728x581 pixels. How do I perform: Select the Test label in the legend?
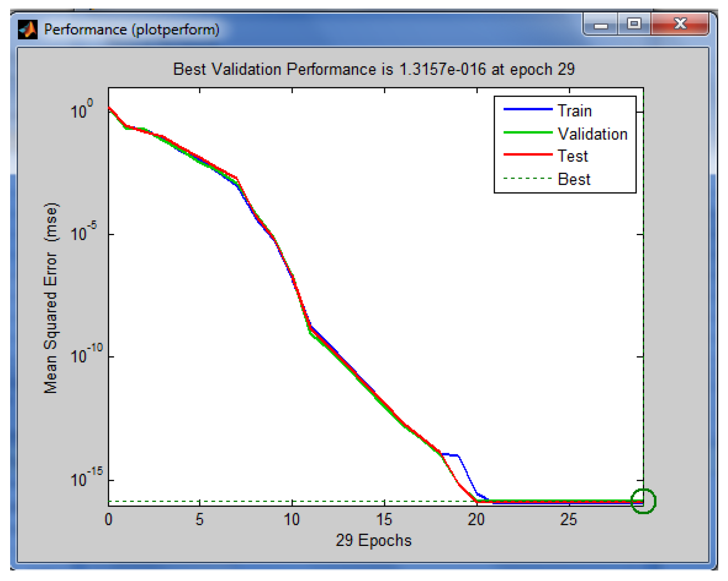click(572, 156)
